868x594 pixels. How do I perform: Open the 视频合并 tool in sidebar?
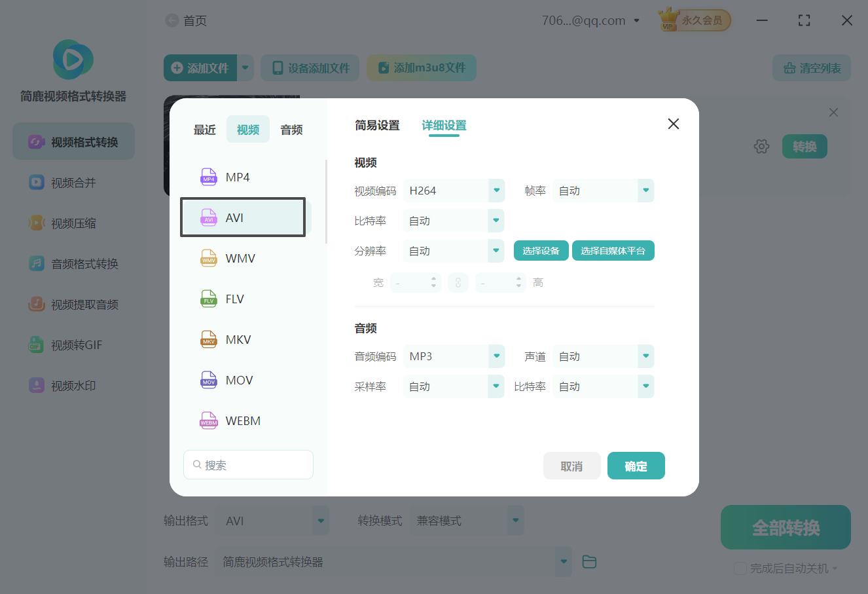pyautogui.click(x=73, y=182)
